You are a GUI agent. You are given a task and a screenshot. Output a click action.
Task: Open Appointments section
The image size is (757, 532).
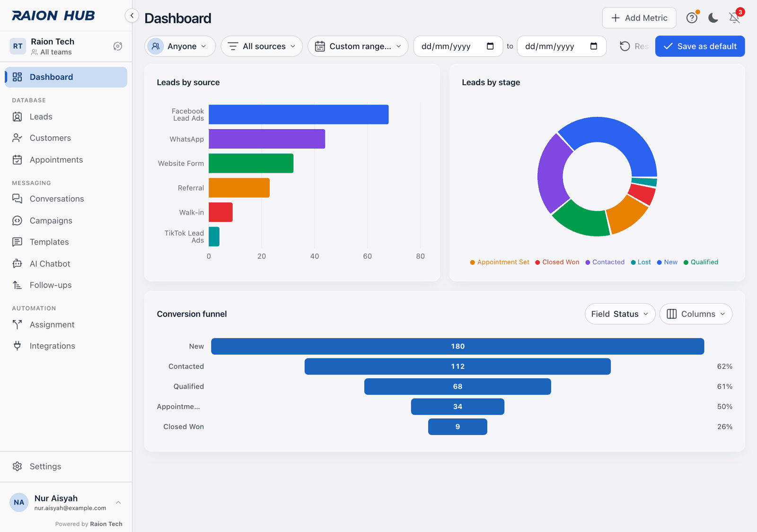pyautogui.click(x=66, y=160)
